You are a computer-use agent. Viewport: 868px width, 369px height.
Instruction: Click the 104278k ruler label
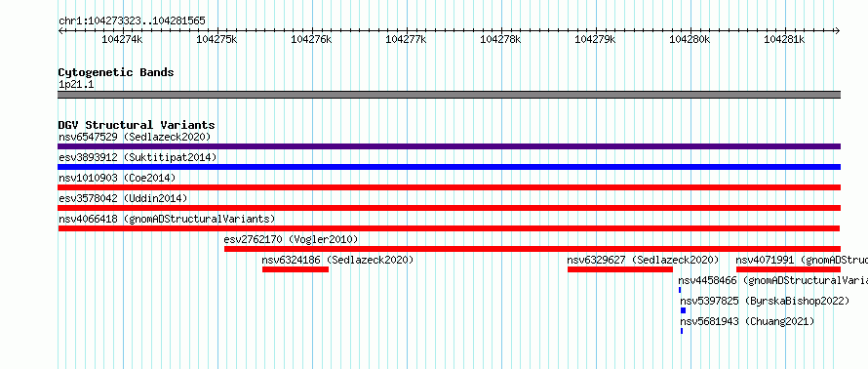coord(501,39)
